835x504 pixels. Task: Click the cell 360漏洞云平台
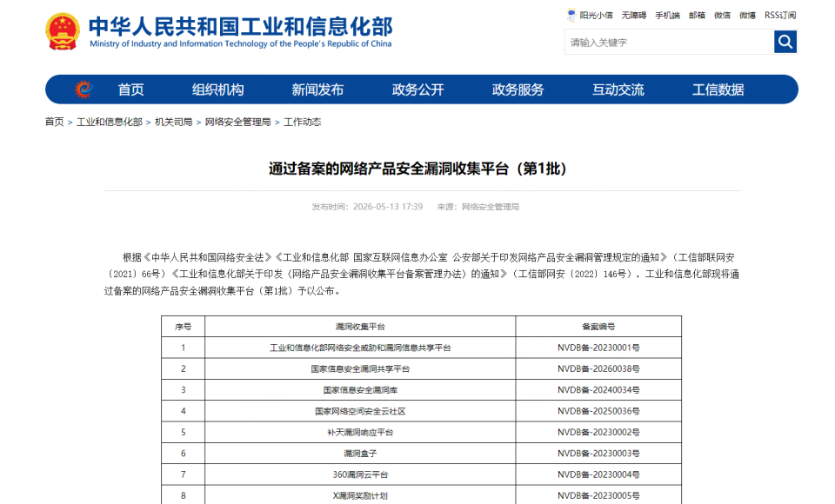coord(360,474)
